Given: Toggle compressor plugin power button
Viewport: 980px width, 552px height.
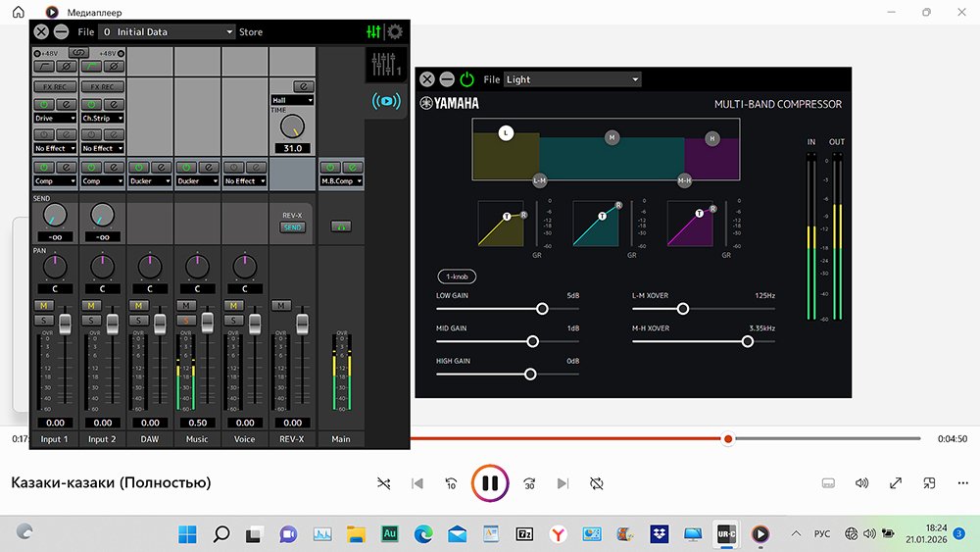Looking at the screenshot, I should (x=466, y=79).
